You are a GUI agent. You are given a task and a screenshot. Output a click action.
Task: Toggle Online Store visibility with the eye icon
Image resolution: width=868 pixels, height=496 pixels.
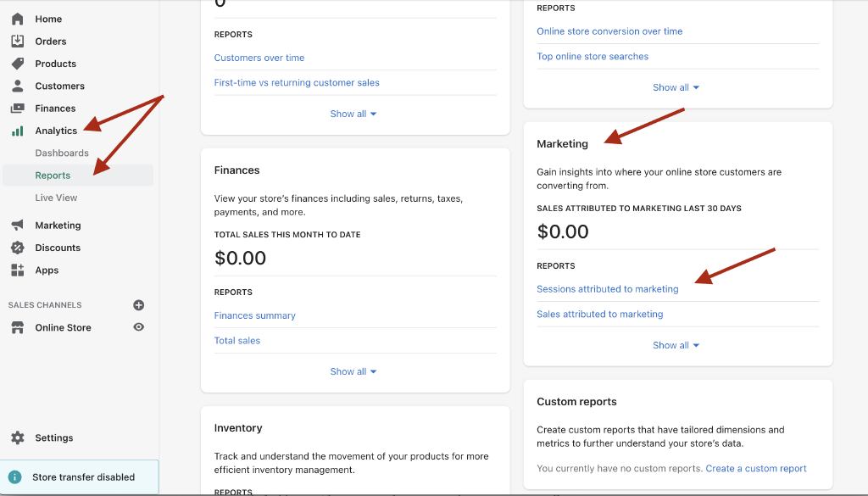coord(138,327)
